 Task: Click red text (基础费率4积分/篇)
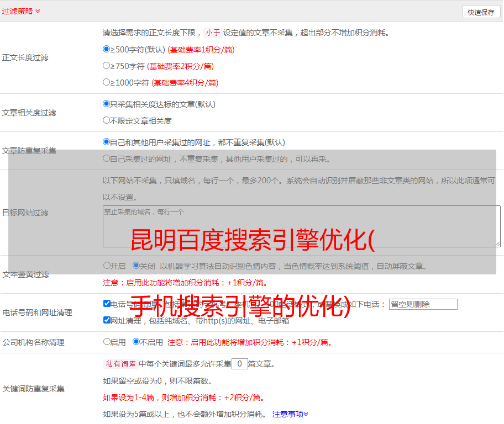coord(185,83)
